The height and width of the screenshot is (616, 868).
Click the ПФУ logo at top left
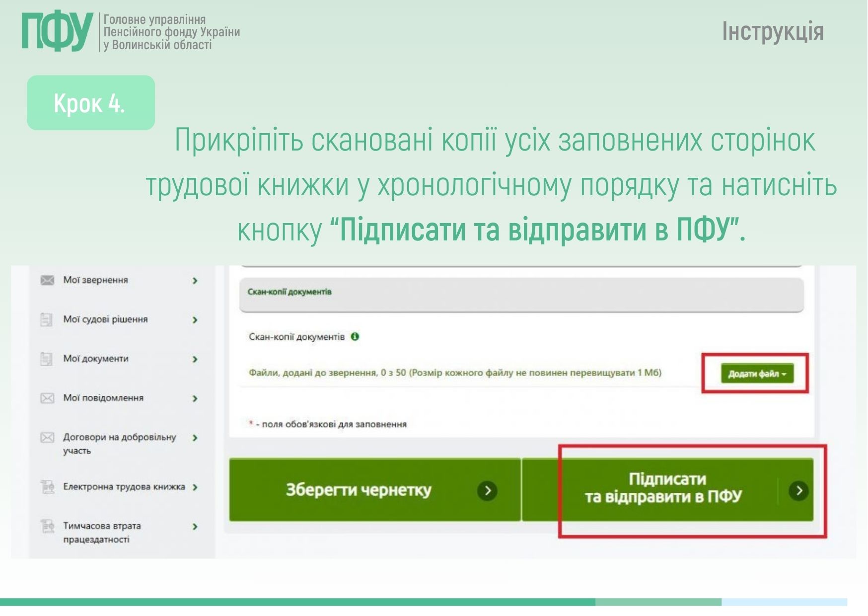pos(57,32)
